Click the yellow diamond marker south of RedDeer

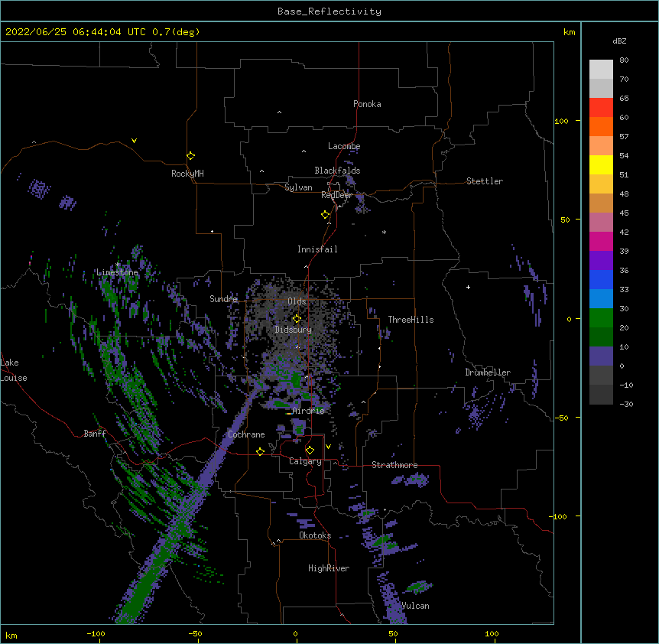tap(325, 215)
